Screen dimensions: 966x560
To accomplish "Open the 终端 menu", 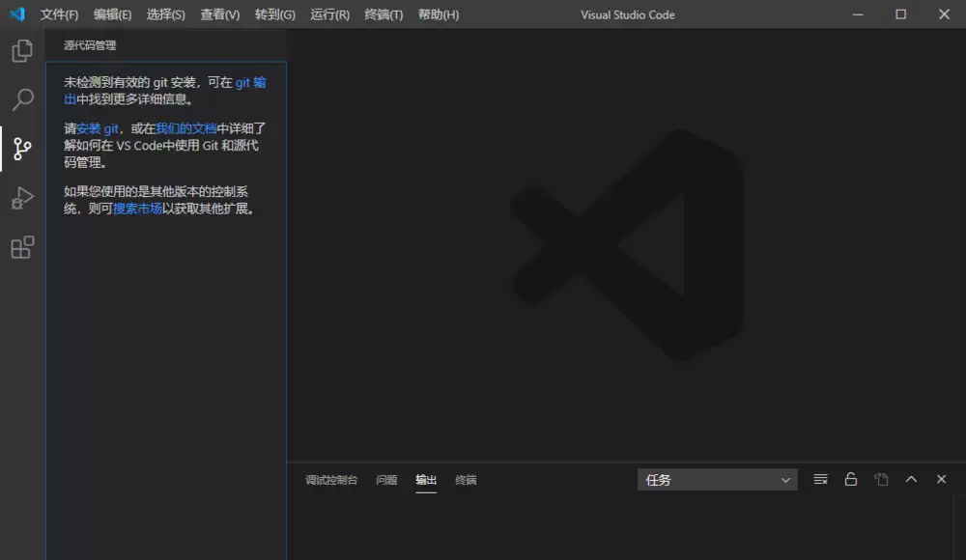I will pos(383,14).
